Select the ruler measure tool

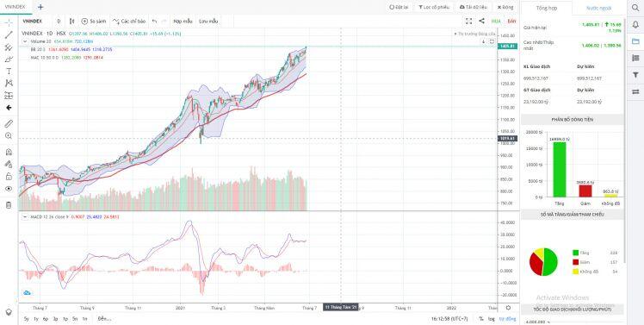point(9,123)
